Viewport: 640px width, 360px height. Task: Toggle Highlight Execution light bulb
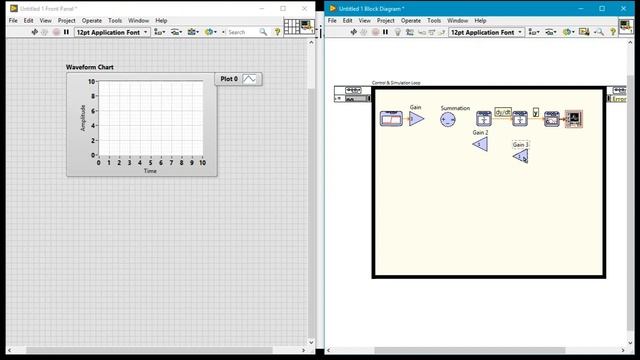398,32
